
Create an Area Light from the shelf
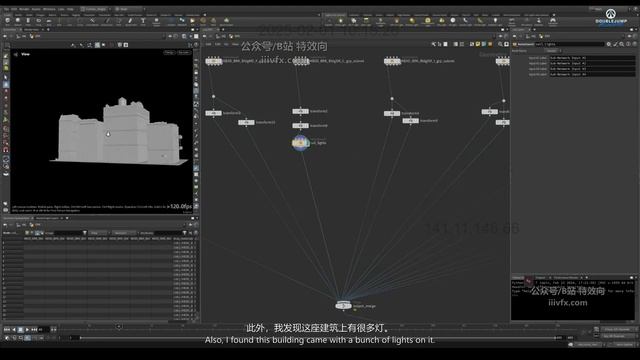pyautogui.click(x=366, y=21)
